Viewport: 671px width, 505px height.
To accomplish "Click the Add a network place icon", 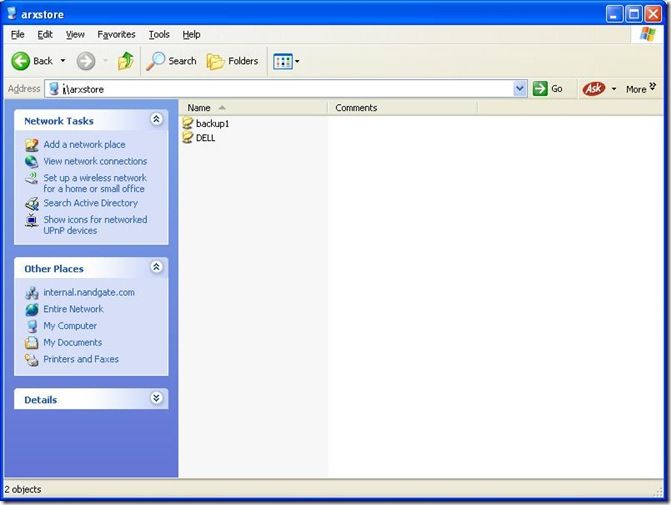I will pyautogui.click(x=31, y=145).
